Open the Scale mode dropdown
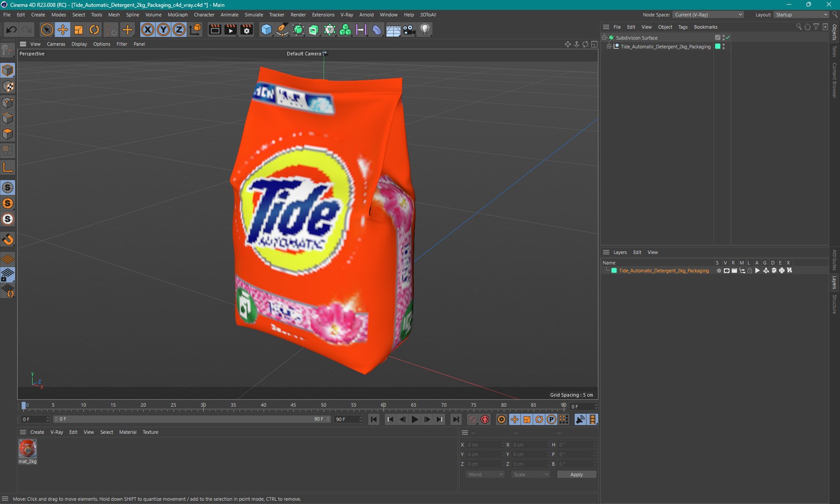 click(x=531, y=475)
